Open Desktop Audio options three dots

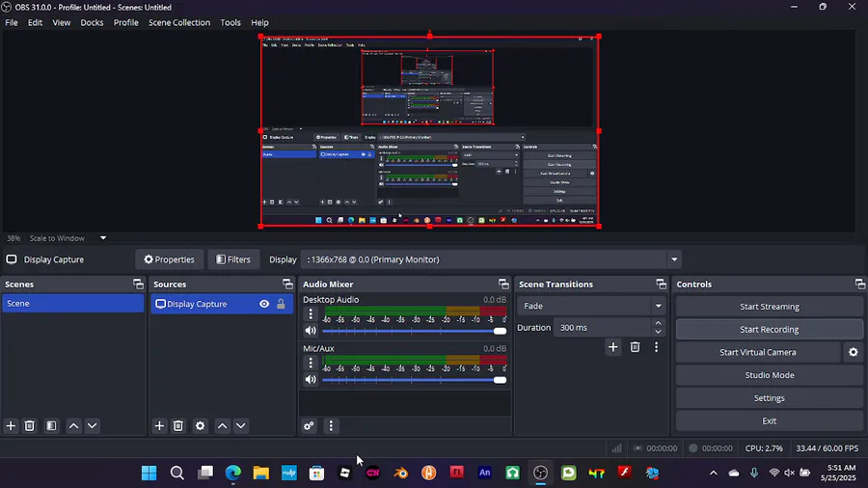coord(311,313)
